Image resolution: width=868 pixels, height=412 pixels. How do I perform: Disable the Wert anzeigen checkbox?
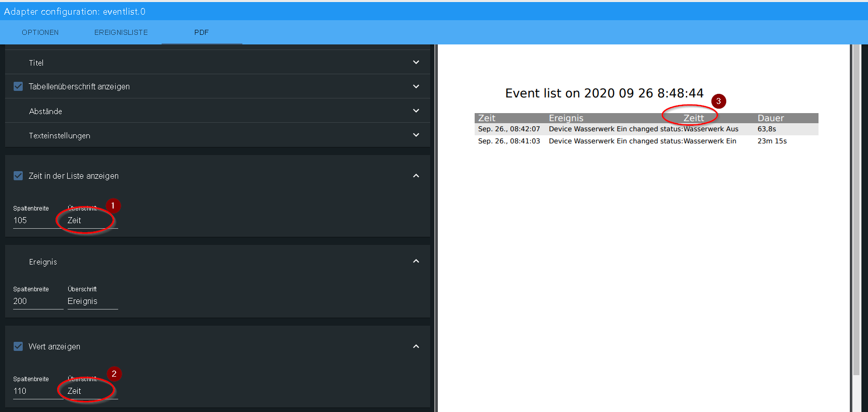18,346
